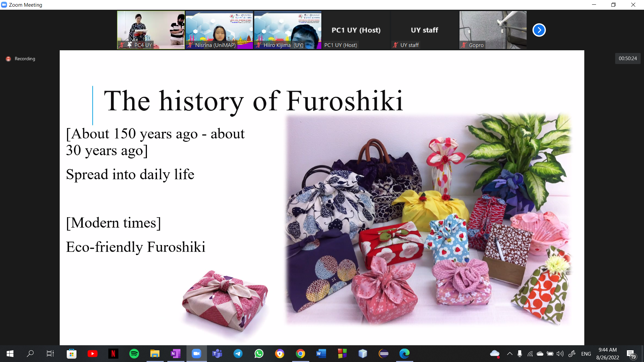Open WhatsApp taskbar icon
This screenshot has width=644, height=362.
259,354
